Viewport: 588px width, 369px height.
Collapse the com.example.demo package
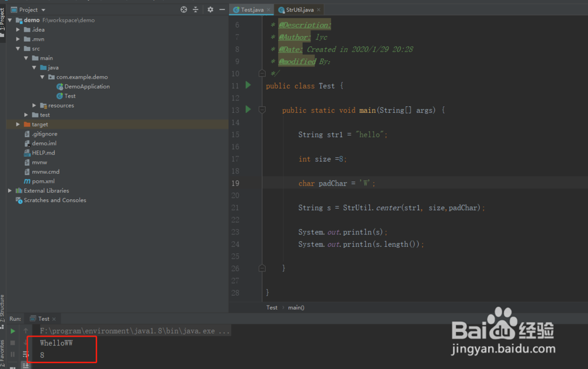42,77
